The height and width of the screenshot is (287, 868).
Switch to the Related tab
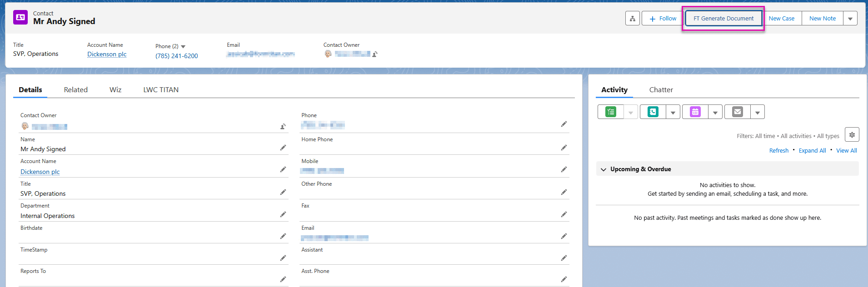pos(76,90)
